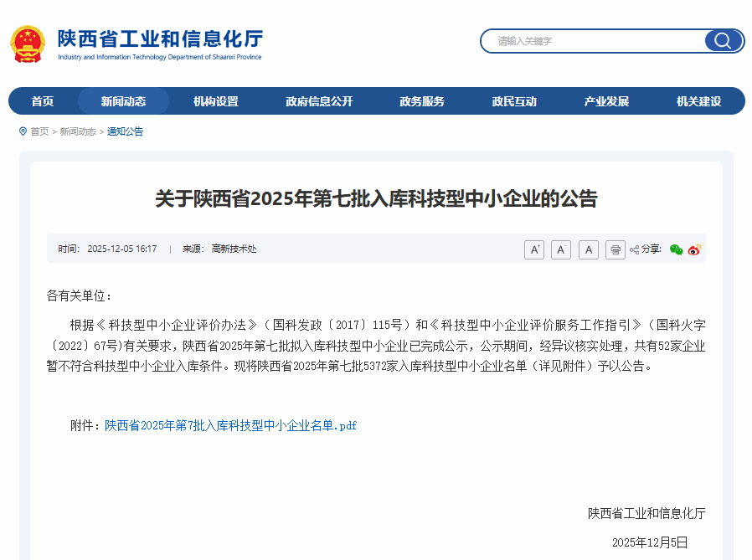Download the 名单.pdf attachment link
The height and width of the screenshot is (560, 752).
point(230,425)
